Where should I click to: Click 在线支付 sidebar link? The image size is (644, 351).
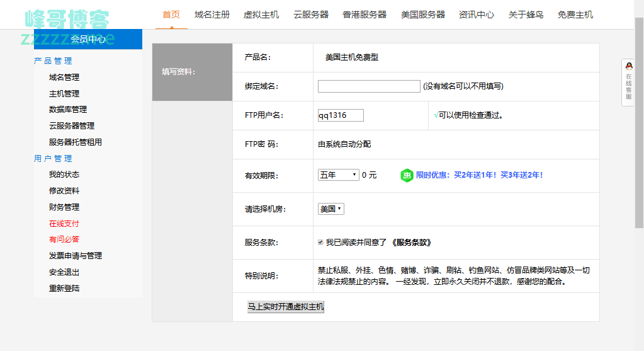[64, 224]
